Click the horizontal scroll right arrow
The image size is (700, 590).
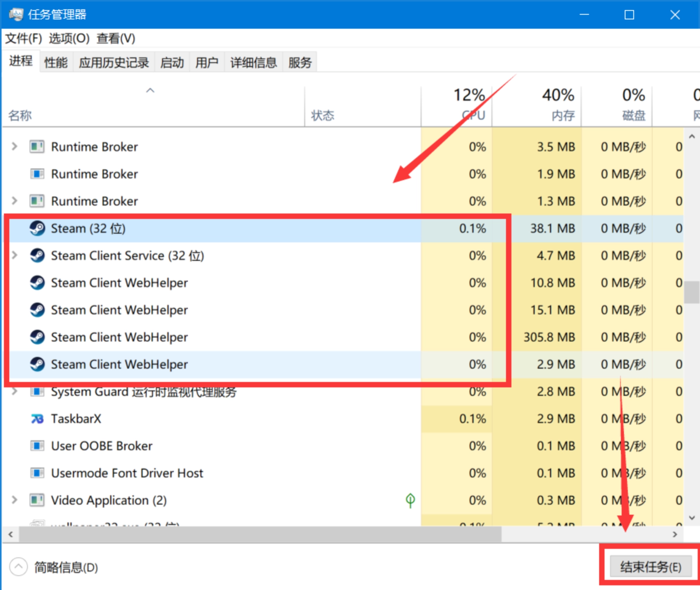[x=675, y=534]
